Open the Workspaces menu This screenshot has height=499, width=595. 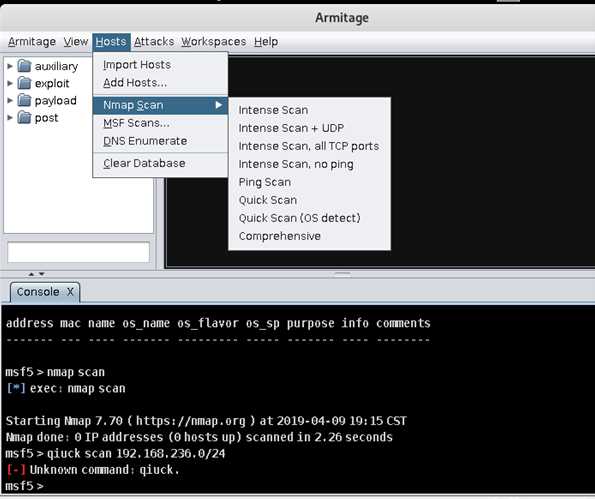coord(214,42)
